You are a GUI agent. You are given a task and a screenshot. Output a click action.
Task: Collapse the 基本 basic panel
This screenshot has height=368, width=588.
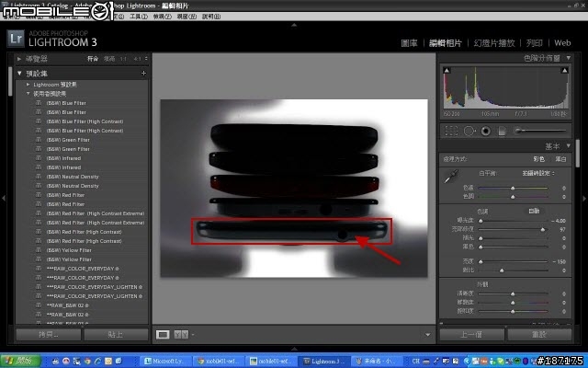[569, 145]
